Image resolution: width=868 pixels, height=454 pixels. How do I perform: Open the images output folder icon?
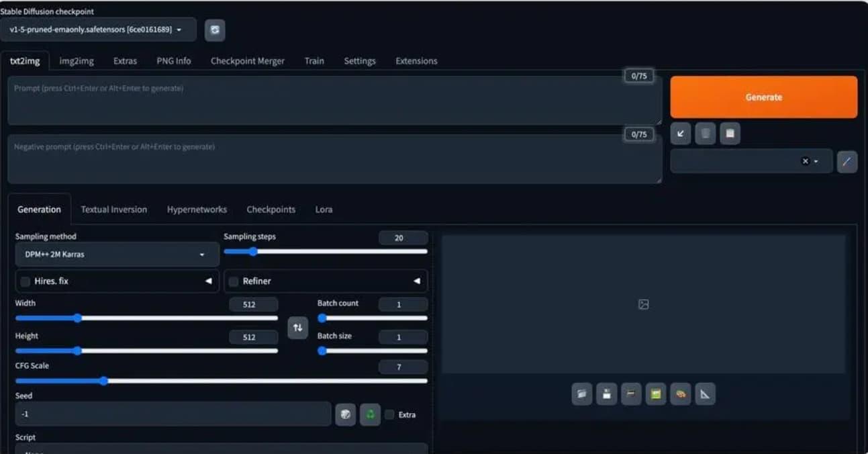581,394
